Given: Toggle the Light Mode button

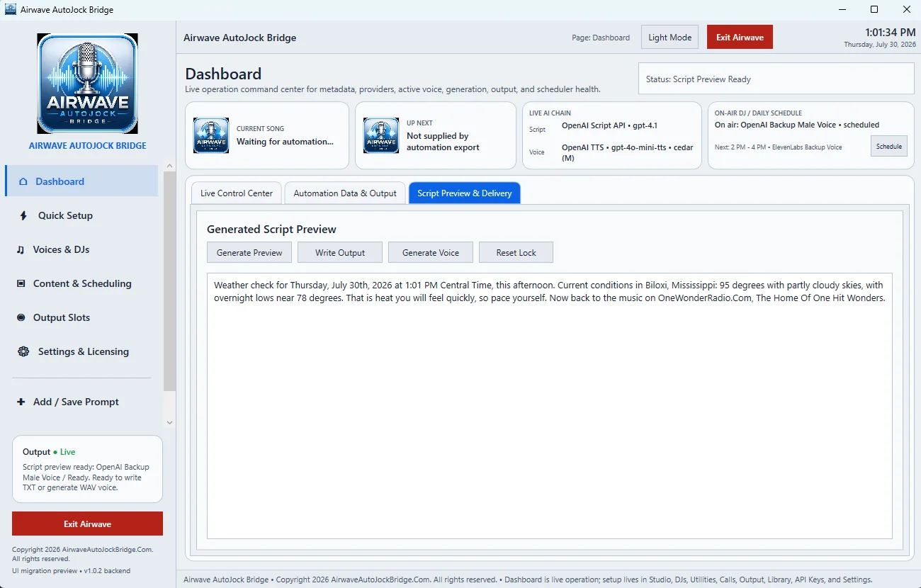Looking at the screenshot, I should click(x=670, y=37).
